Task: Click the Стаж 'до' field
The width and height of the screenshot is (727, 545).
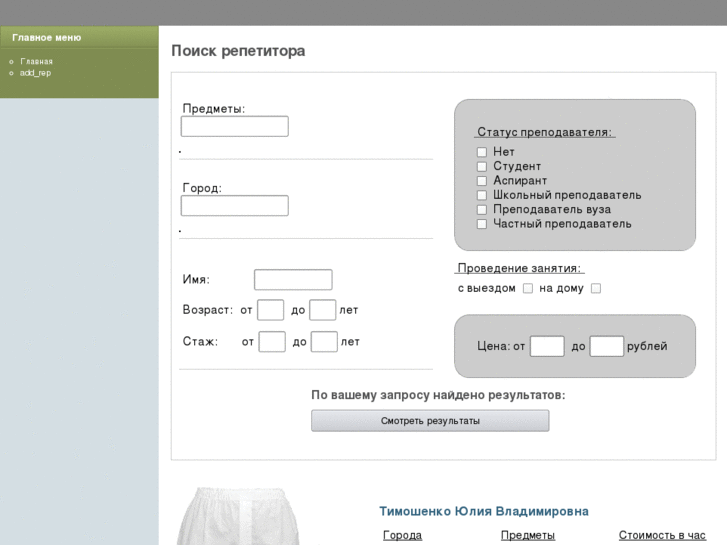Action: click(324, 342)
